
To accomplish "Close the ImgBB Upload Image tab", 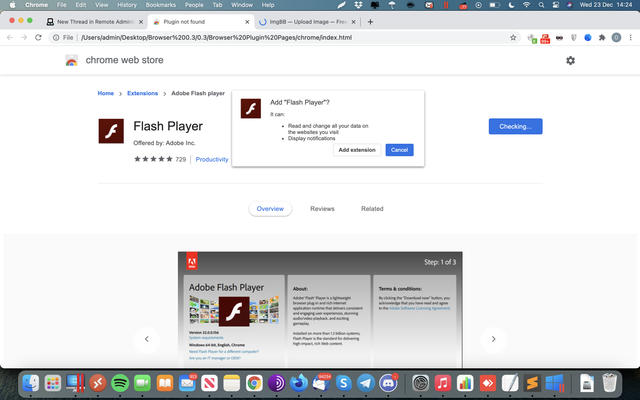I will (x=353, y=22).
